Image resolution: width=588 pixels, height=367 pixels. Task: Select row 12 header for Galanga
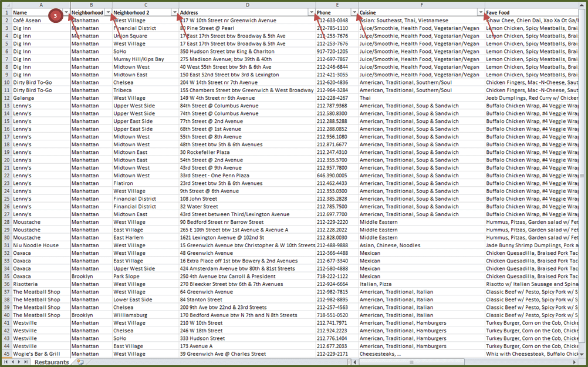pos(6,98)
